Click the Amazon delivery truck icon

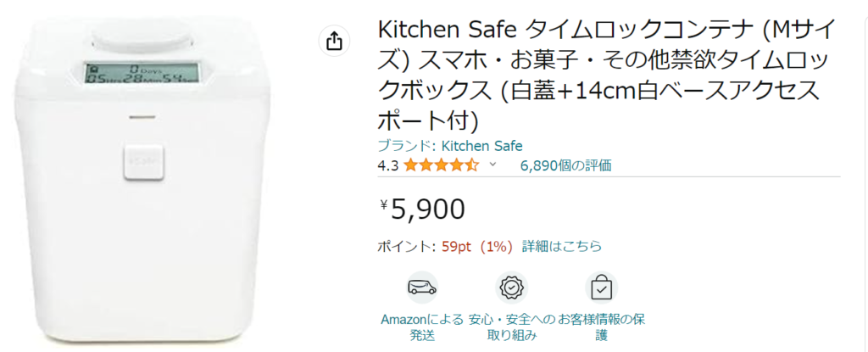point(422,288)
